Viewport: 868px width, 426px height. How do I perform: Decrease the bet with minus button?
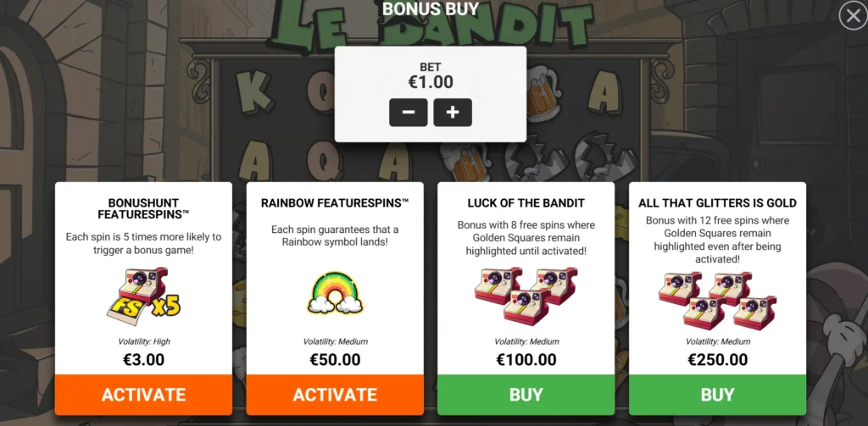pyautogui.click(x=409, y=113)
